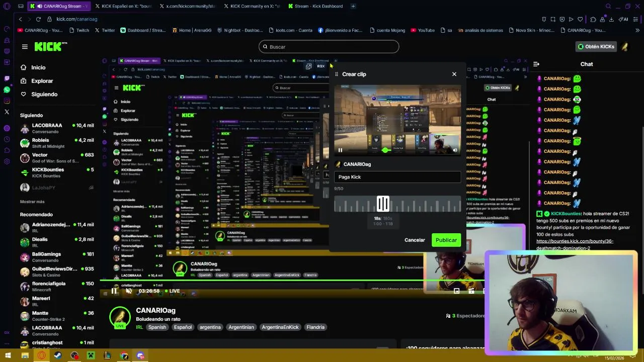The image size is (644, 362).
Task: Click the Obtén KICKs button
Action: point(596,47)
